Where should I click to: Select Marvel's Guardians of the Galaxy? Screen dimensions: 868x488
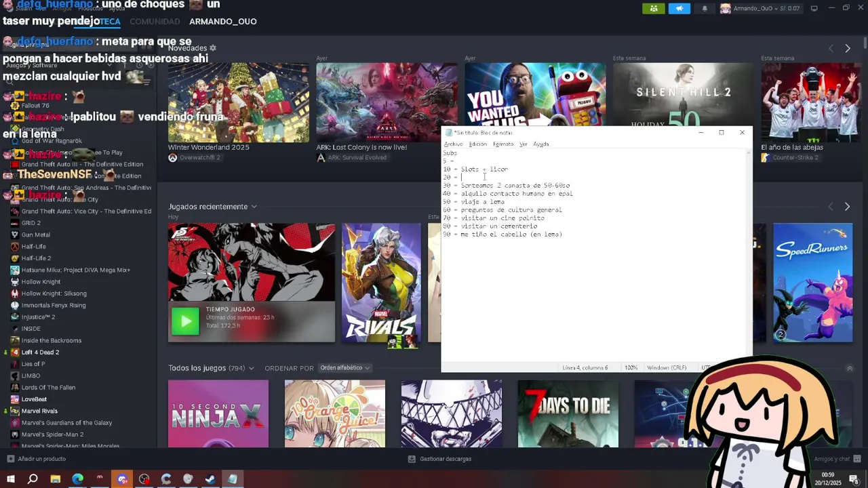[x=66, y=423]
